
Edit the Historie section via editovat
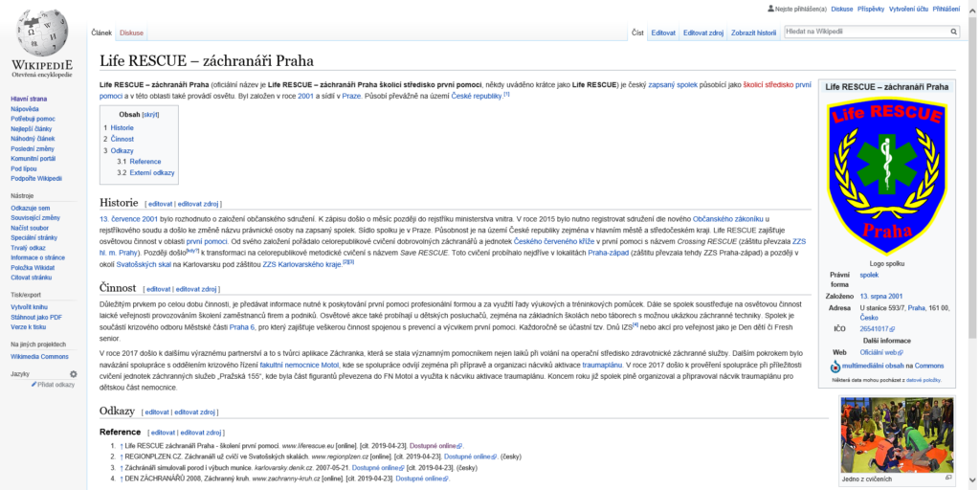160,204
